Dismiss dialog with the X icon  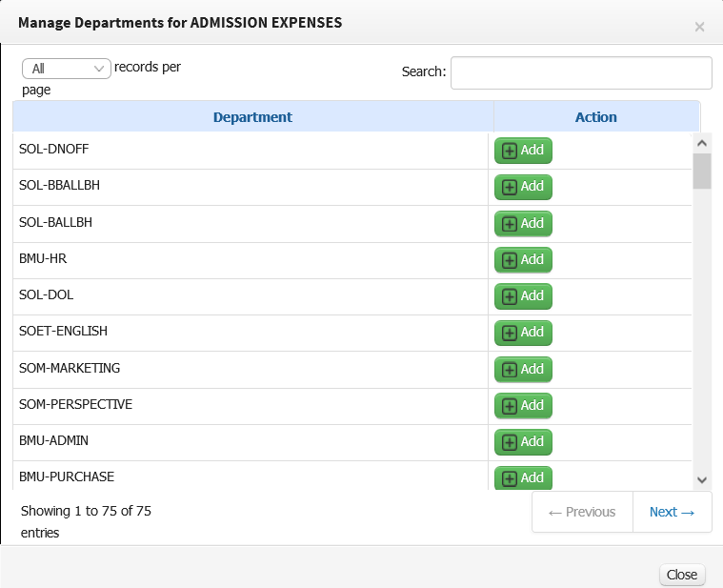click(x=699, y=28)
